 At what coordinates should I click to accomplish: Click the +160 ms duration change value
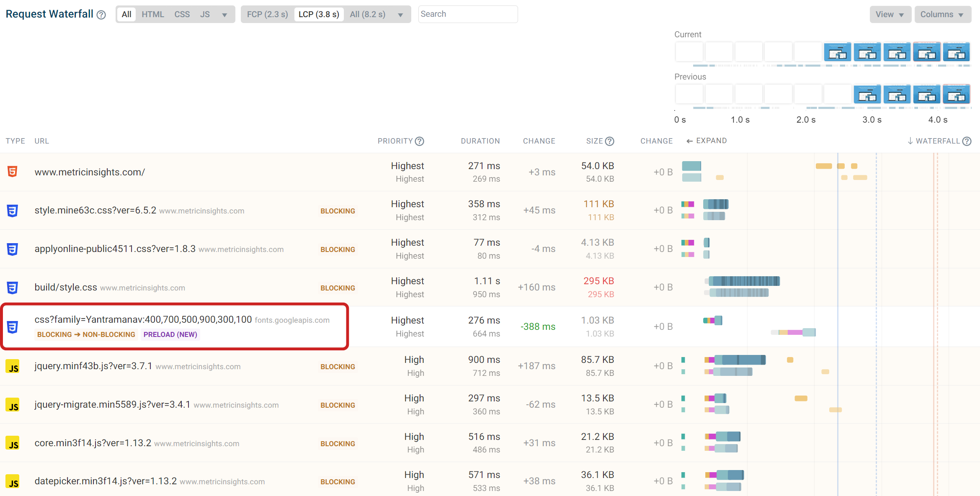click(x=536, y=287)
